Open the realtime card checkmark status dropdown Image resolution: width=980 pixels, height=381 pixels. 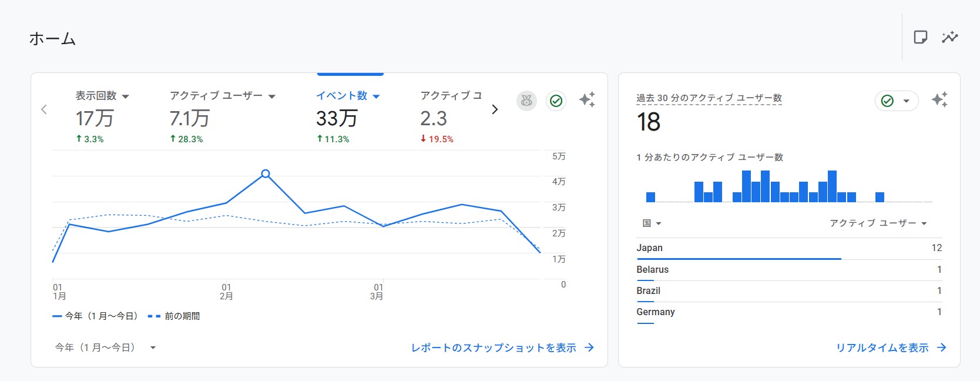(897, 101)
